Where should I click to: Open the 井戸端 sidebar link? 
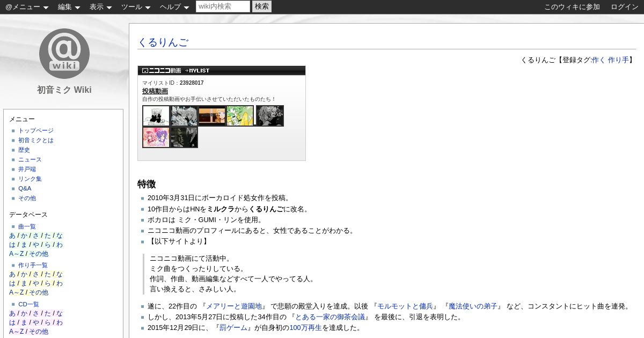(x=27, y=169)
